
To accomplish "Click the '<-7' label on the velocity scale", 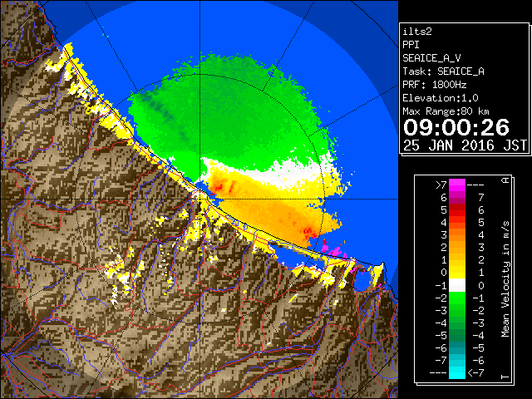I will (475, 373).
